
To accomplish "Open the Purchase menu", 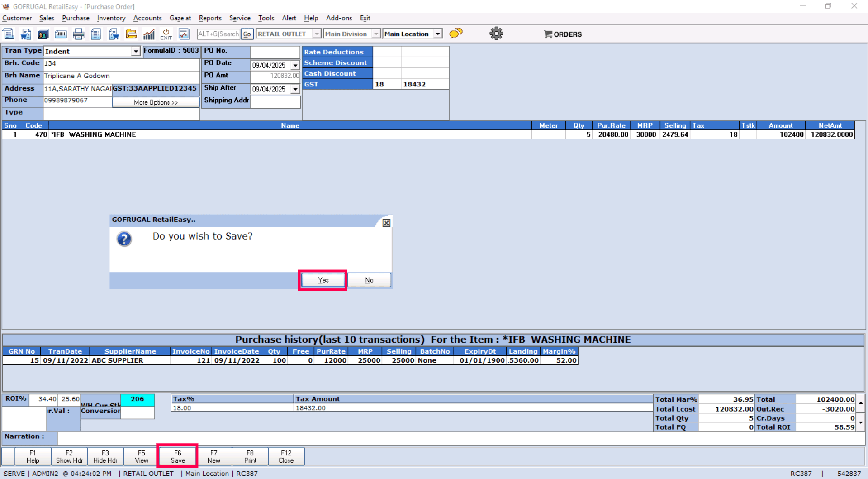I will [76, 18].
